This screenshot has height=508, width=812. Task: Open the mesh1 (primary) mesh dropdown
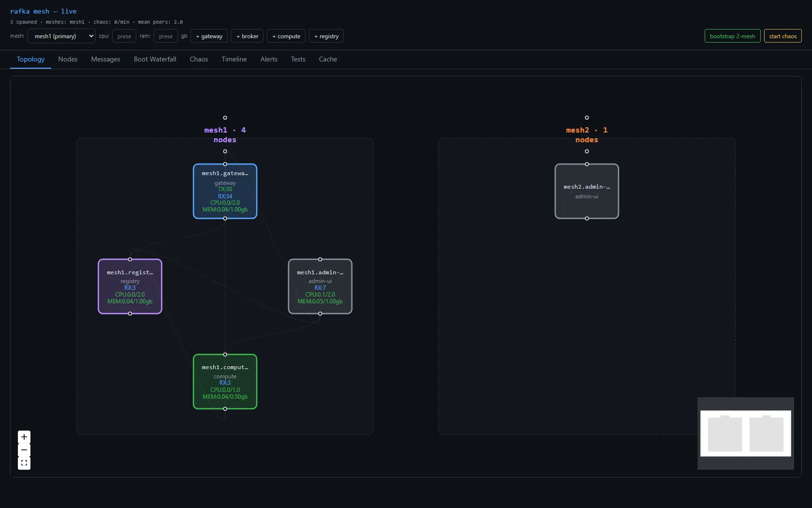point(61,36)
